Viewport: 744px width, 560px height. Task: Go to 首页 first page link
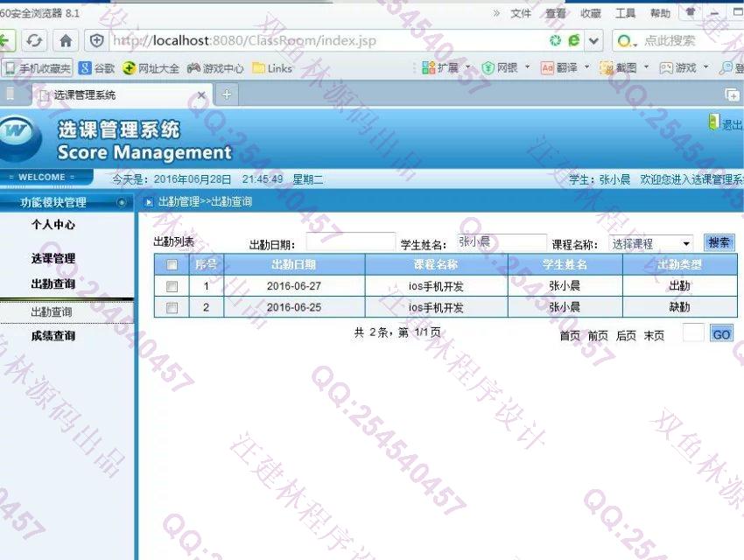point(570,336)
